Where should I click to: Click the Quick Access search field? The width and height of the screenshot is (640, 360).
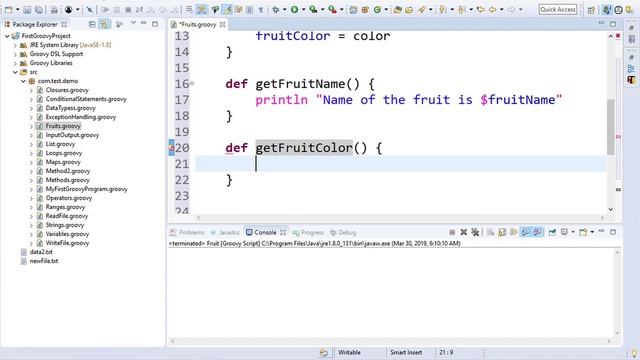(558, 9)
